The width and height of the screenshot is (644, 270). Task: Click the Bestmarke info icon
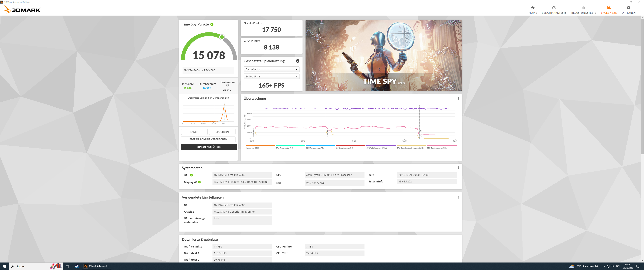tap(227, 85)
